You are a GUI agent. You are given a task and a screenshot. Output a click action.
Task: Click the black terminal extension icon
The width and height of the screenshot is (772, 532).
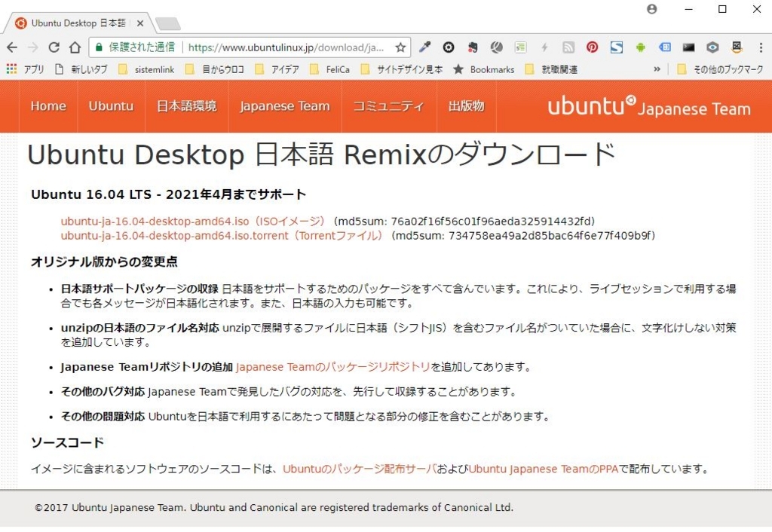[x=688, y=47]
